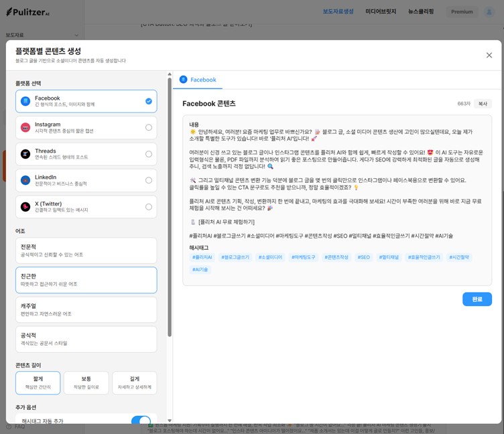Click the 추가 옵션 section label
504x434 pixels.
25,407
